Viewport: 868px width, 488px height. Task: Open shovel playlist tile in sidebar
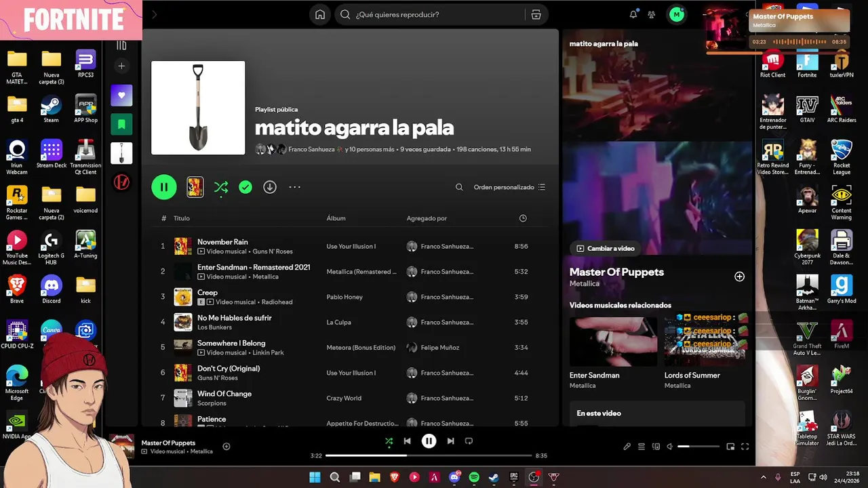pyautogui.click(x=121, y=153)
